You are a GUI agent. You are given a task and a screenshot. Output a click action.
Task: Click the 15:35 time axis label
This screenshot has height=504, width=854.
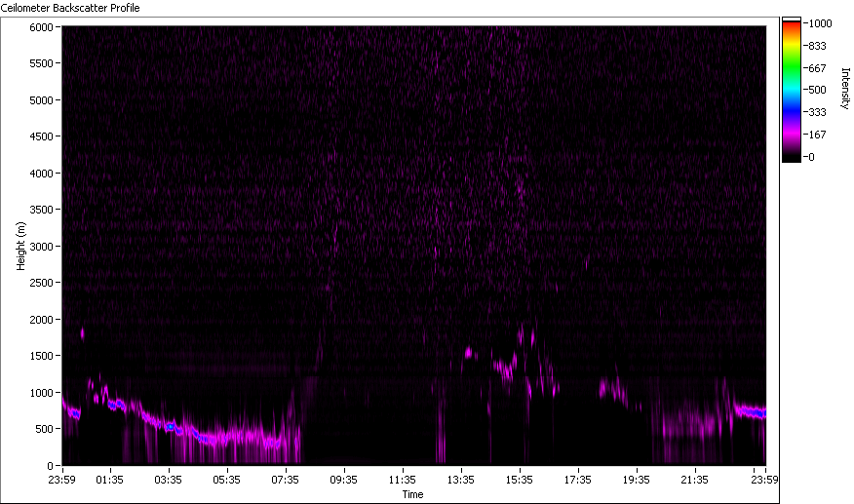coord(519,480)
